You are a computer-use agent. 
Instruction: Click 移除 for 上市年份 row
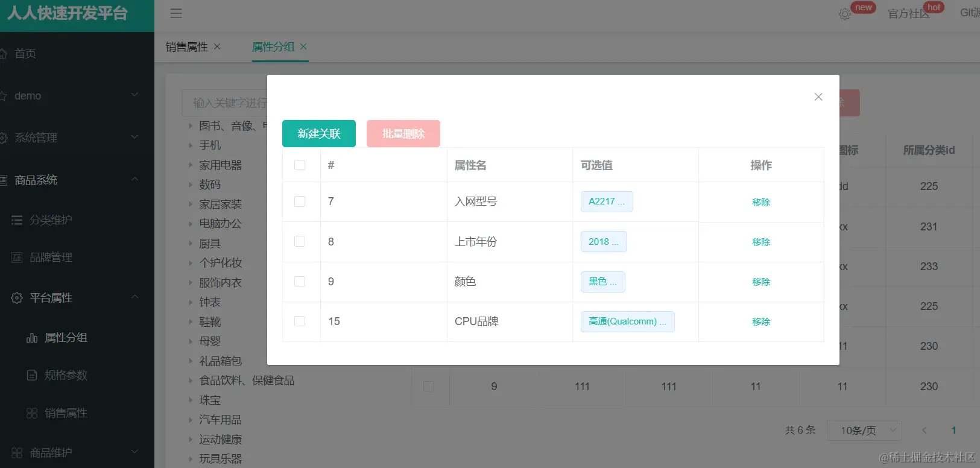(x=761, y=242)
